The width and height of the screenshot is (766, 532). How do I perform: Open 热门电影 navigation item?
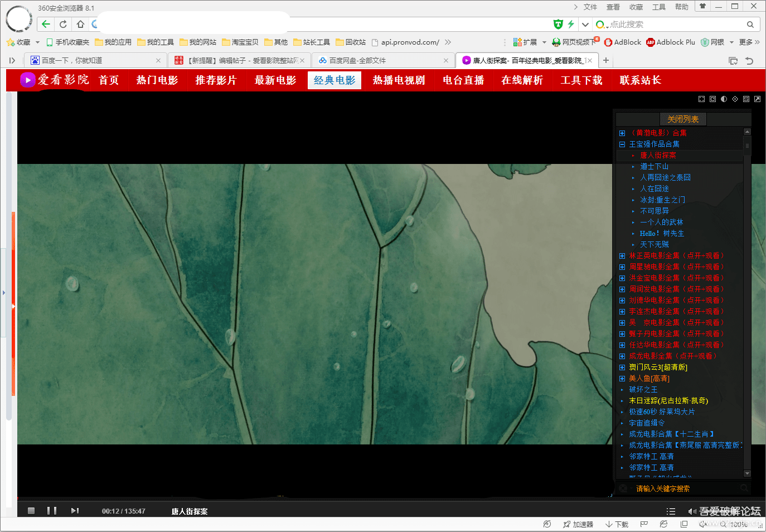coord(157,80)
